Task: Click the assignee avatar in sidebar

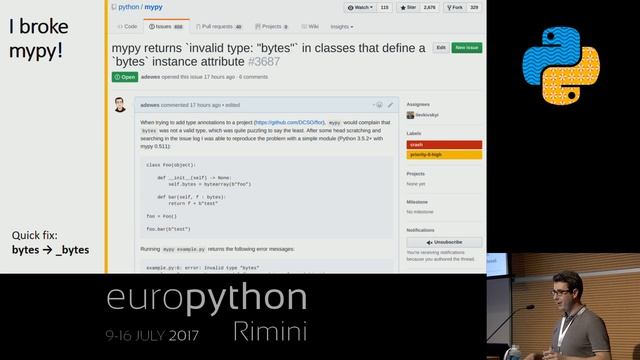Action: [410, 115]
